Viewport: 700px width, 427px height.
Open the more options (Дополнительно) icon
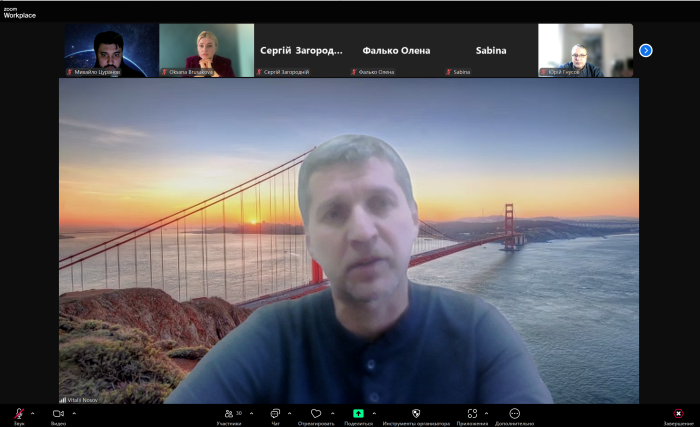[x=514, y=413]
